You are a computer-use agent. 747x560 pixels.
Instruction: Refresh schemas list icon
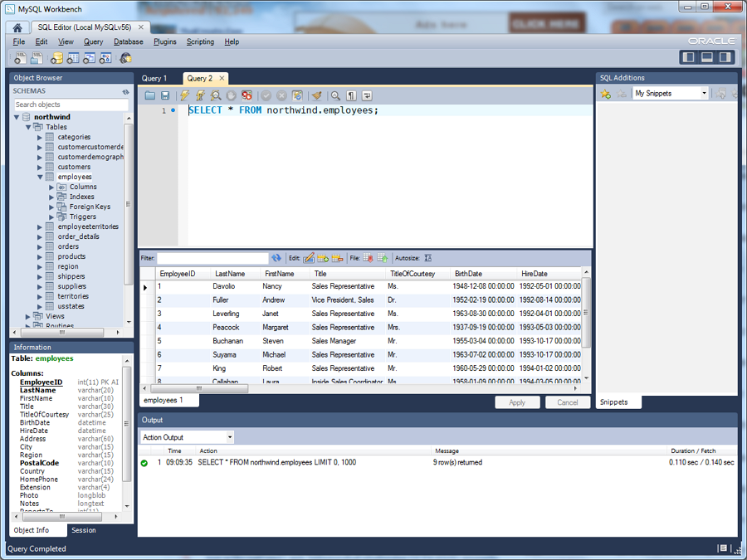(126, 91)
